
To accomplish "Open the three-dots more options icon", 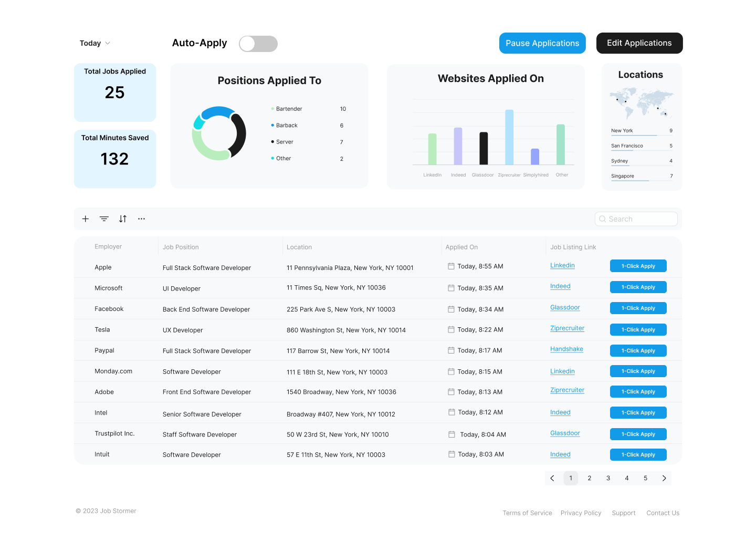I will point(141,219).
